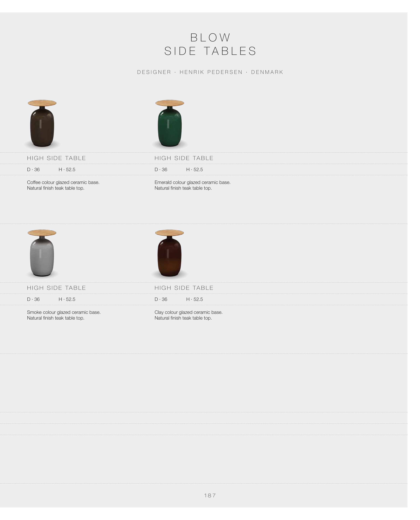Click "Smoke colour glazed ceramic base" text
This screenshot has width=420, height=520.
tap(64, 312)
